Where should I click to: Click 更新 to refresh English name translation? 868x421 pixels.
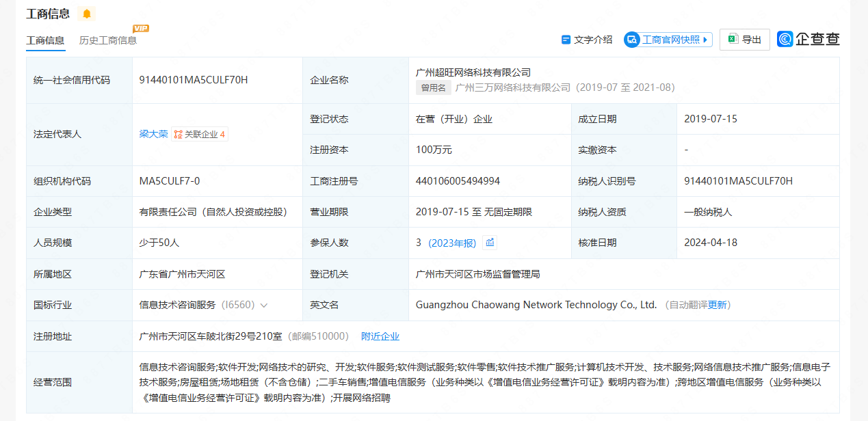click(x=718, y=305)
